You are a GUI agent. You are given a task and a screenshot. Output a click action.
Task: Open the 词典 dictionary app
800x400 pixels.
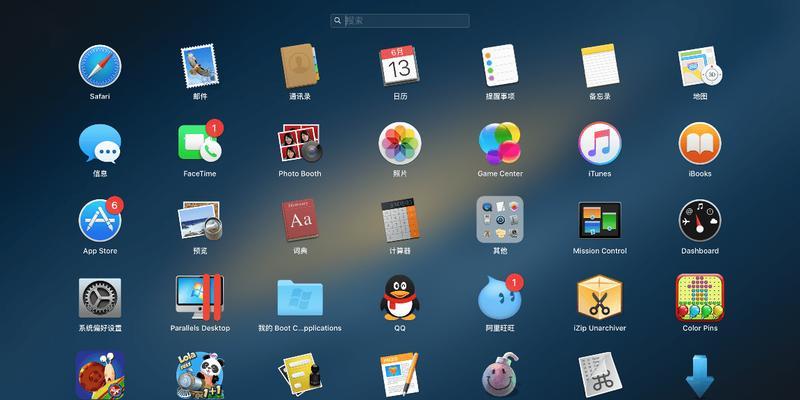click(300, 220)
